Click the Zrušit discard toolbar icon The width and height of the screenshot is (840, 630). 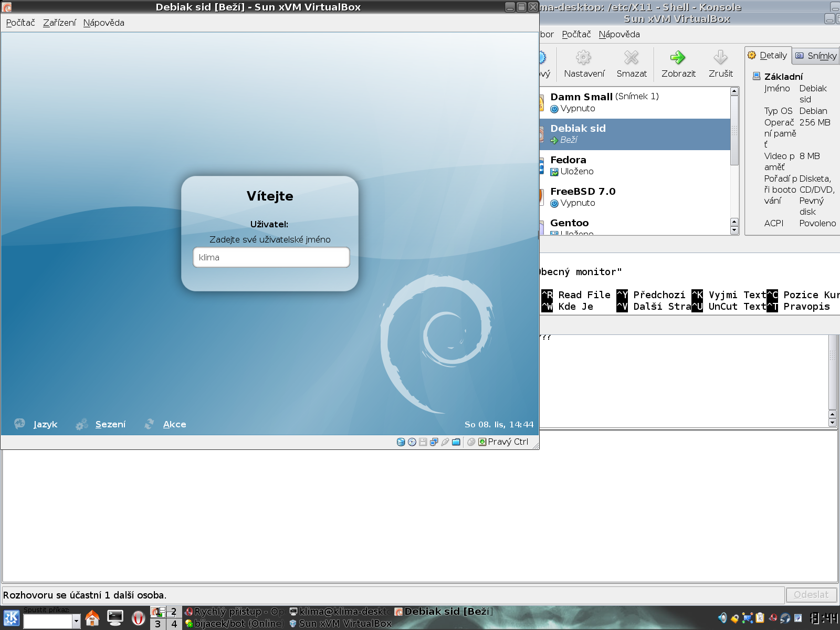pos(721,64)
